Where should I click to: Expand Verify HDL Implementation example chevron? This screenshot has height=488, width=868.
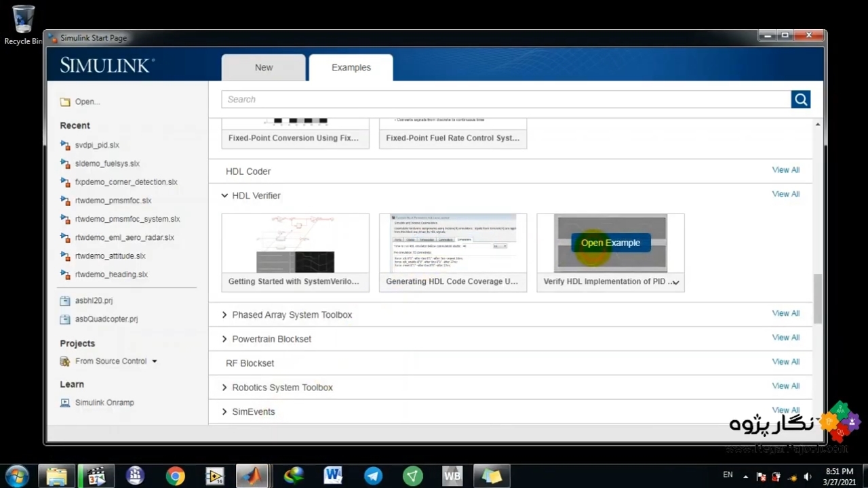coord(675,282)
